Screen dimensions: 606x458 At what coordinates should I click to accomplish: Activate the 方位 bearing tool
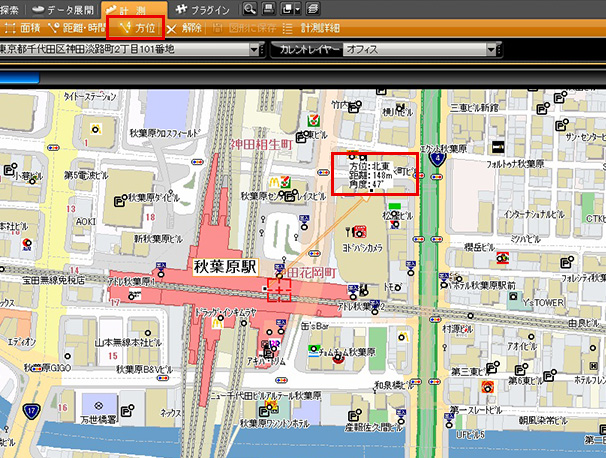[136, 28]
